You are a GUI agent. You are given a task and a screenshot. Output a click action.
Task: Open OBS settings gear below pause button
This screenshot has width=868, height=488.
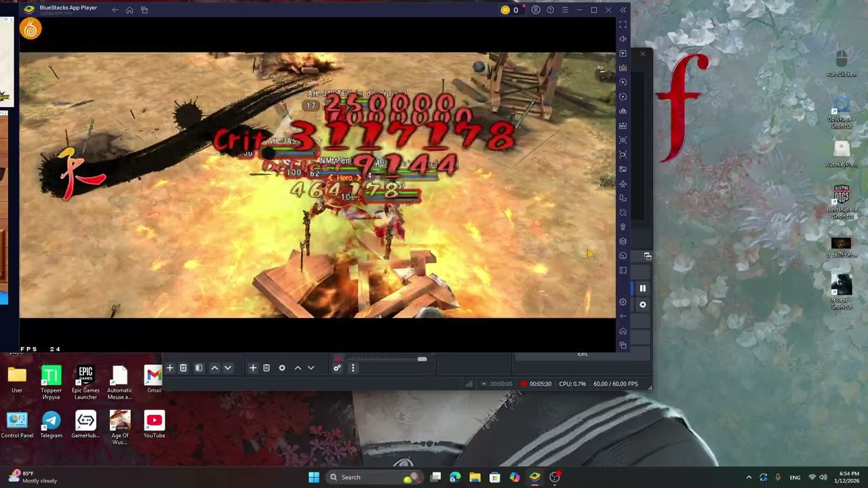(x=643, y=304)
